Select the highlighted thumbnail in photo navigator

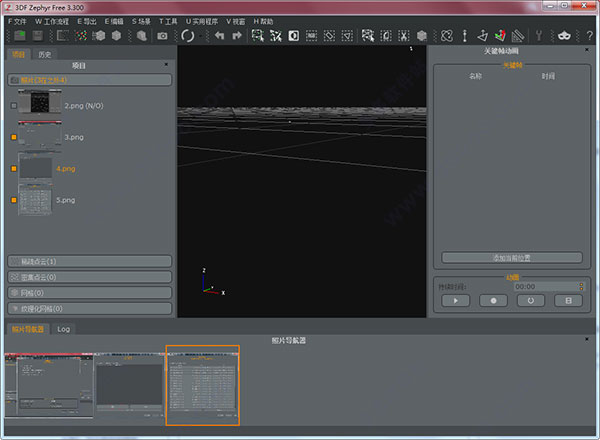pyautogui.click(x=203, y=385)
